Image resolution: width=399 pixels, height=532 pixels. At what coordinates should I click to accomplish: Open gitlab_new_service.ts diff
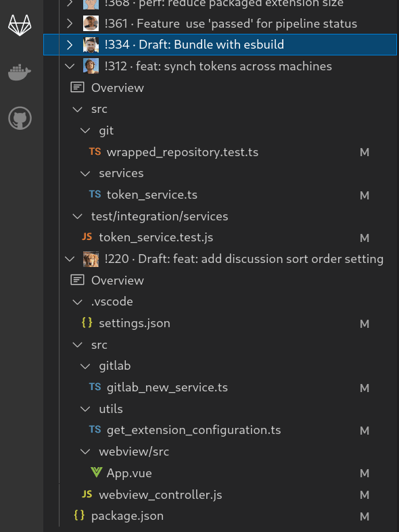(167, 387)
